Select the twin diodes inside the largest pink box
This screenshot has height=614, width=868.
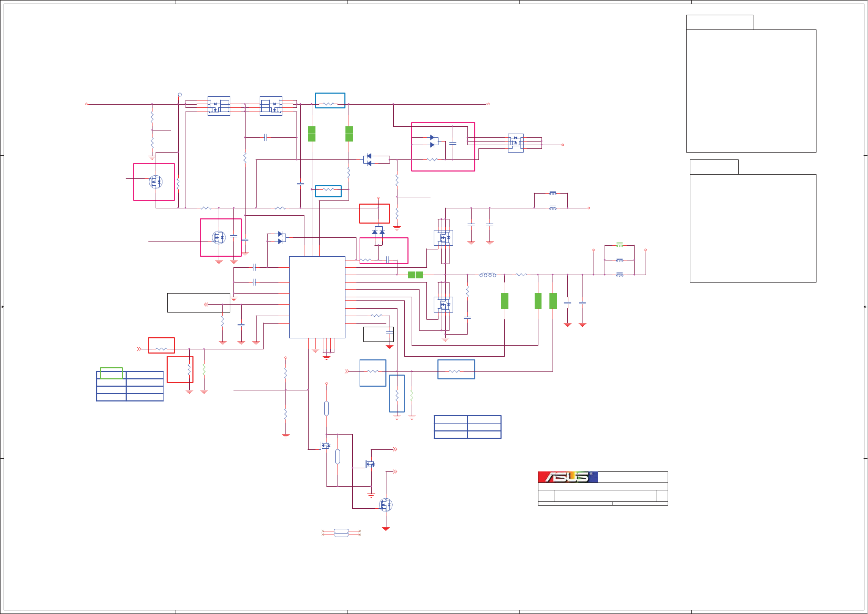pos(433,141)
